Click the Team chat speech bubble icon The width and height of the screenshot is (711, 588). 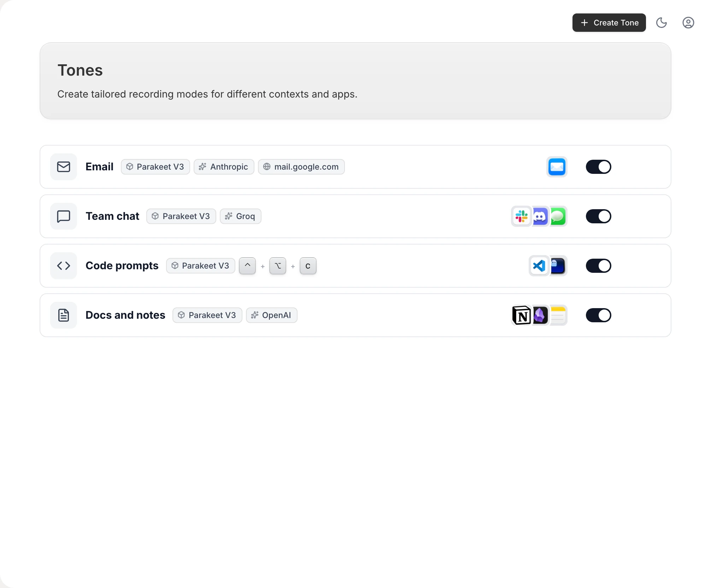coord(64,216)
